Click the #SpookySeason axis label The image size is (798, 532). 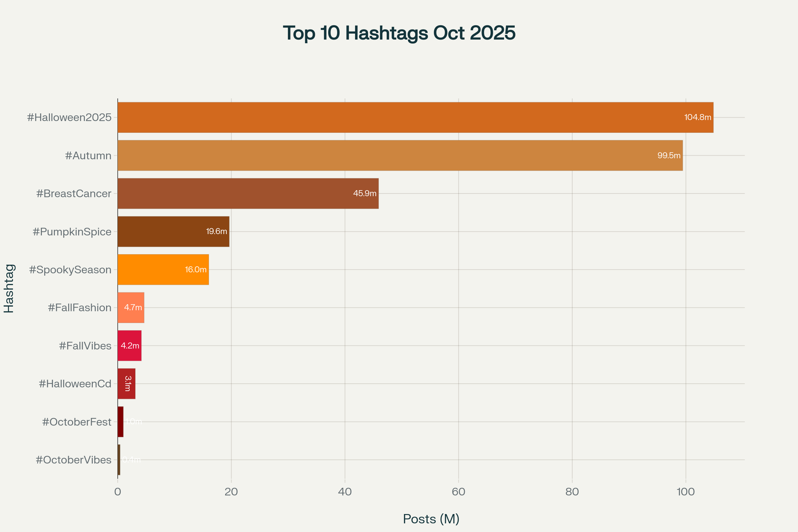(x=70, y=270)
